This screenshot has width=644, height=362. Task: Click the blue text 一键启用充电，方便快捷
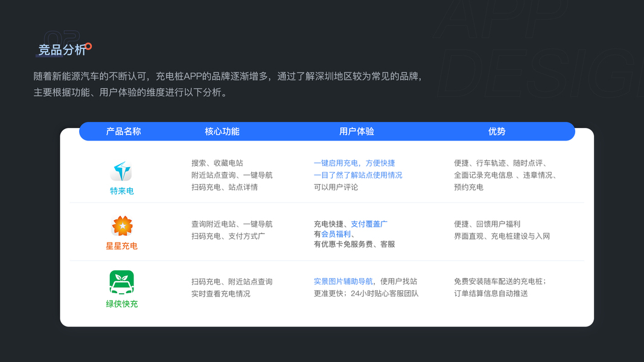354,163
